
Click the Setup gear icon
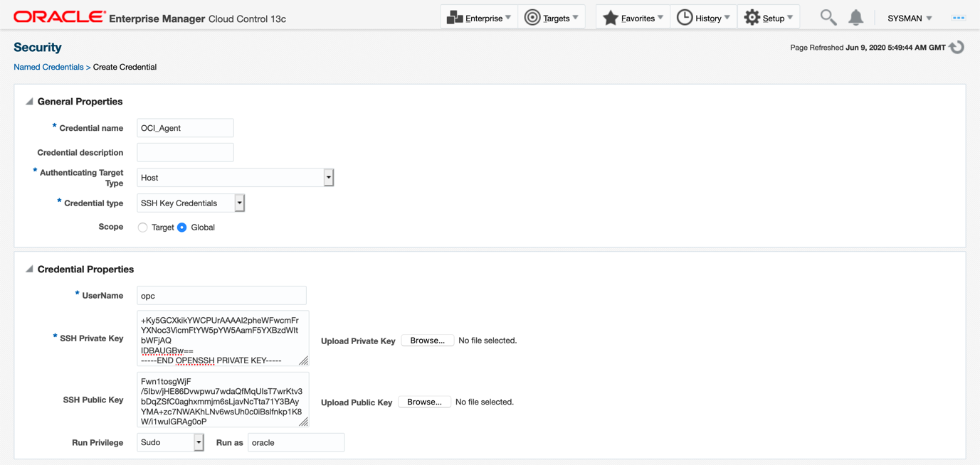[x=752, y=18]
